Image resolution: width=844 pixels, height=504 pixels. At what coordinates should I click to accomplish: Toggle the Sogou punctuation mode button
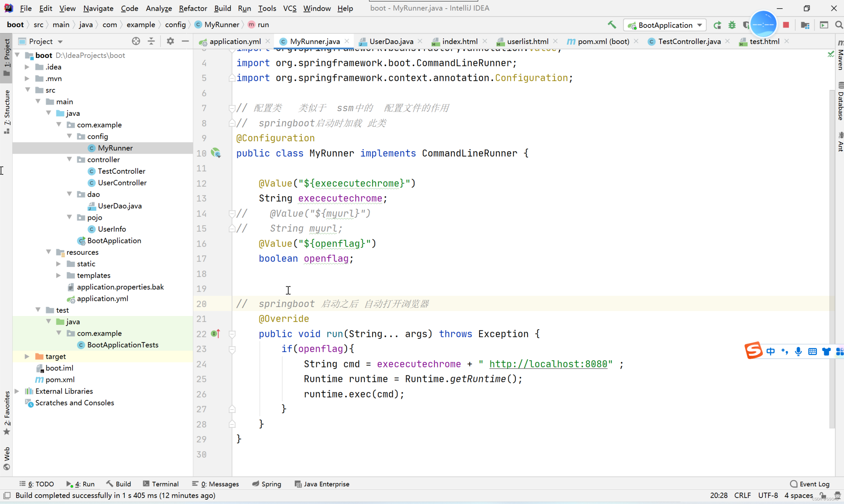(x=785, y=351)
